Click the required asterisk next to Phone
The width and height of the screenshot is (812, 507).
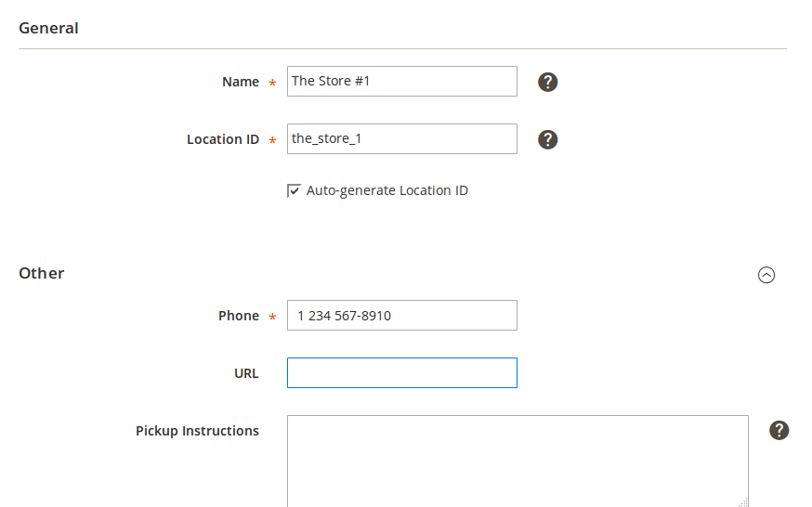[x=272, y=318]
